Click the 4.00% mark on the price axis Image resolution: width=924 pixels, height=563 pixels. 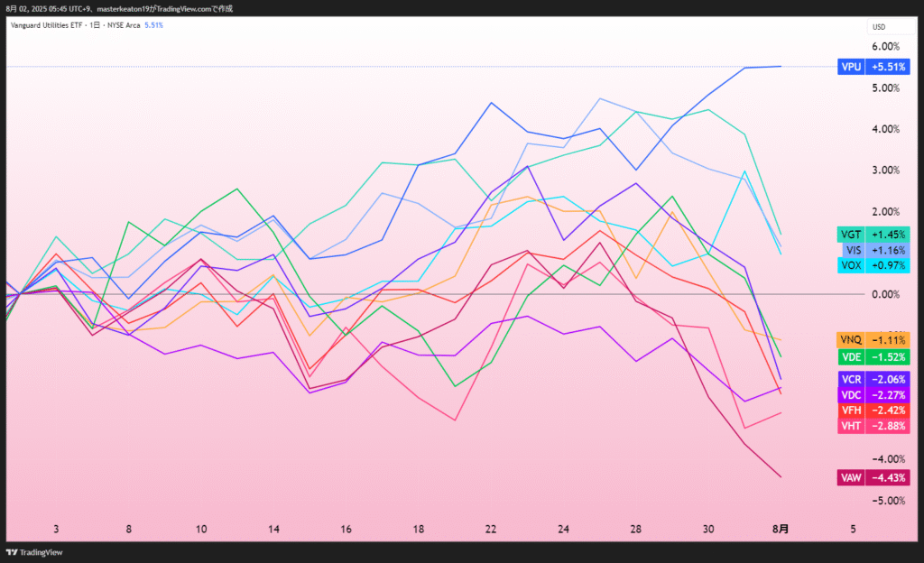[886, 129]
